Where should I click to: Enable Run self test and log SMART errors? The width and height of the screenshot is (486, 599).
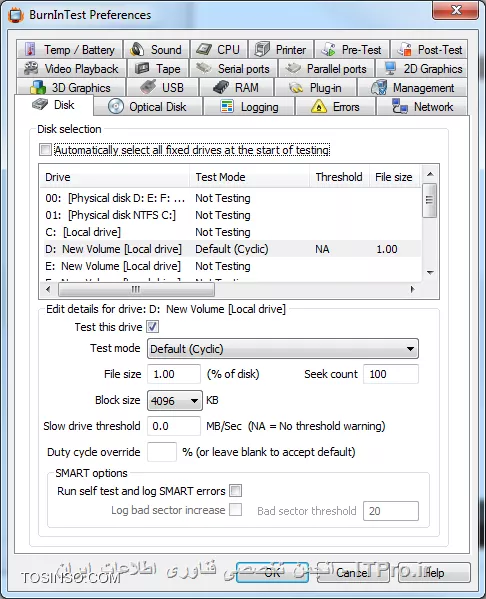[x=236, y=491]
